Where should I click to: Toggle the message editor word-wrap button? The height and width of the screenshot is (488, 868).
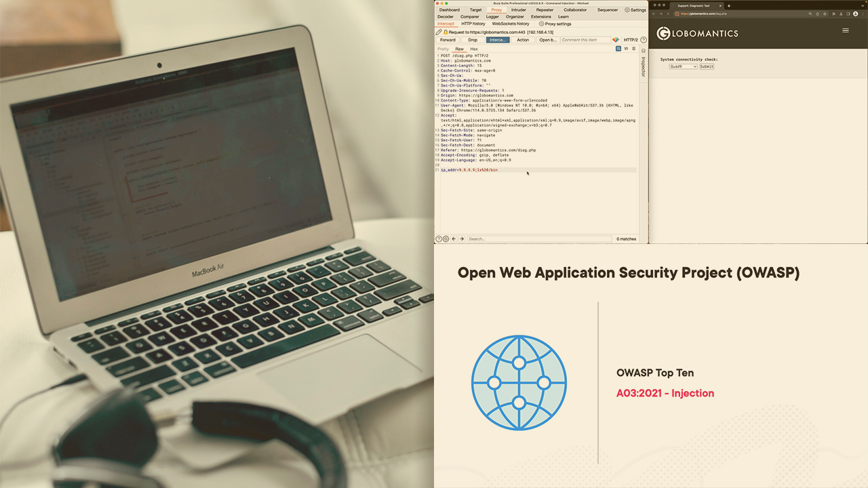[618, 49]
